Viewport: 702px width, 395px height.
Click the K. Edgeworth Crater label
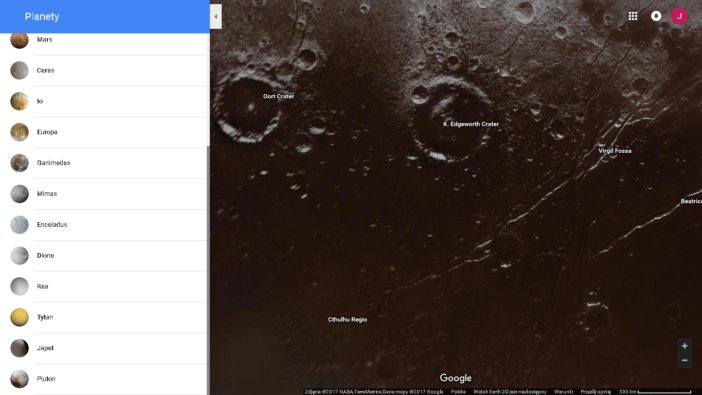[471, 124]
